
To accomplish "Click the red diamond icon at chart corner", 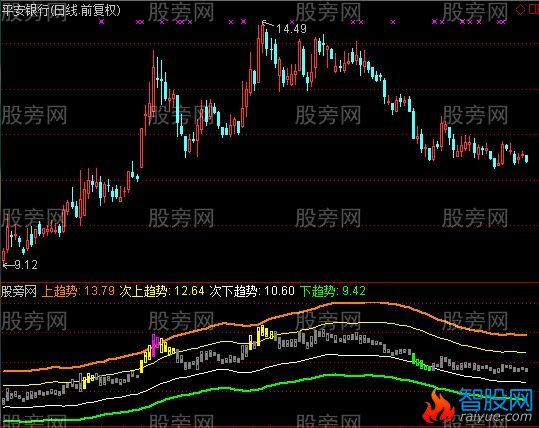I will (x=520, y=10).
